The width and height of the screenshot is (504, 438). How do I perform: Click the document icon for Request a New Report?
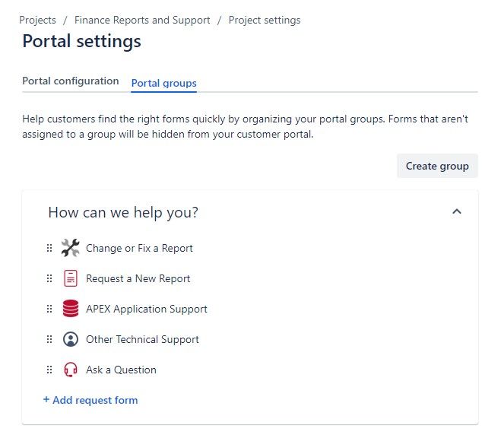click(x=70, y=278)
